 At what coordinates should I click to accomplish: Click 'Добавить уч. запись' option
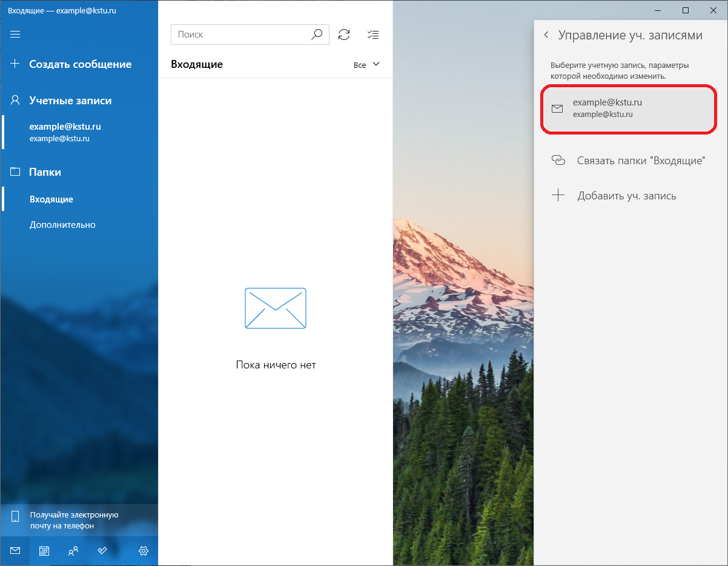626,196
